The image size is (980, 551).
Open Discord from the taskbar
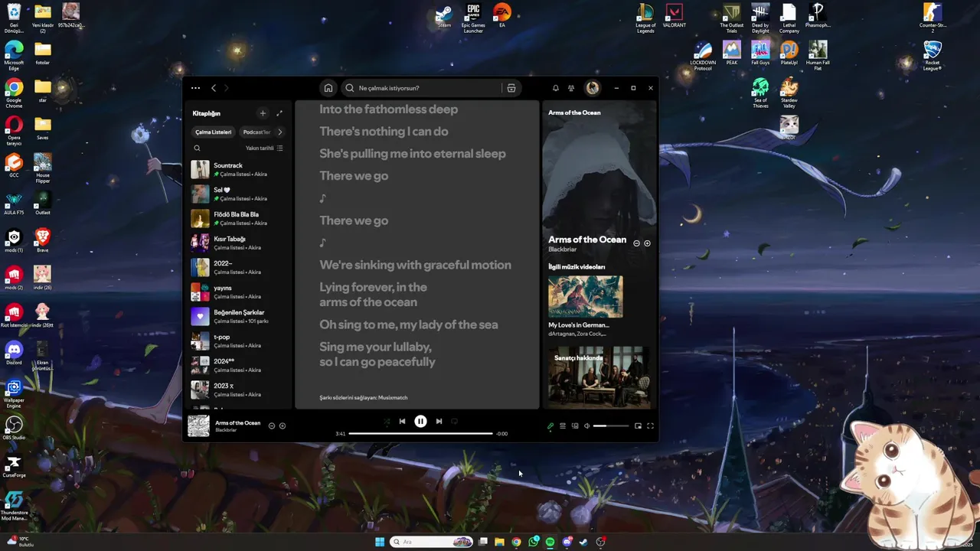(x=567, y=542)
